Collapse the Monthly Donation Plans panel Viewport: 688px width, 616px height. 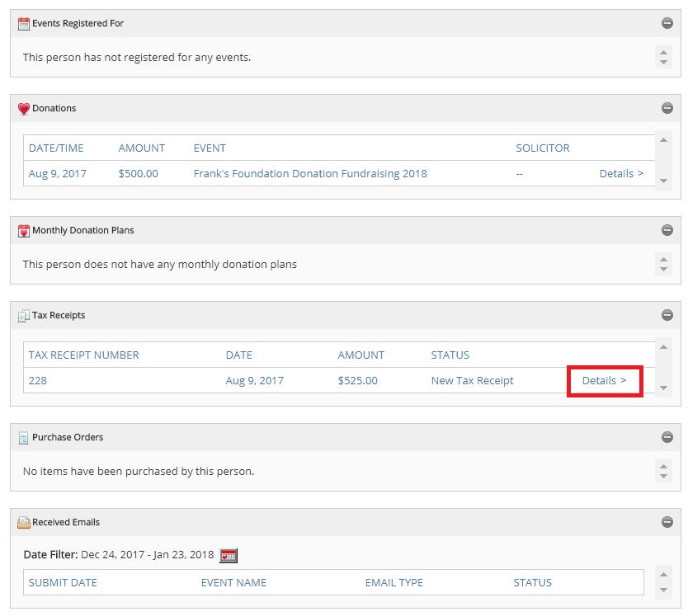667,230
